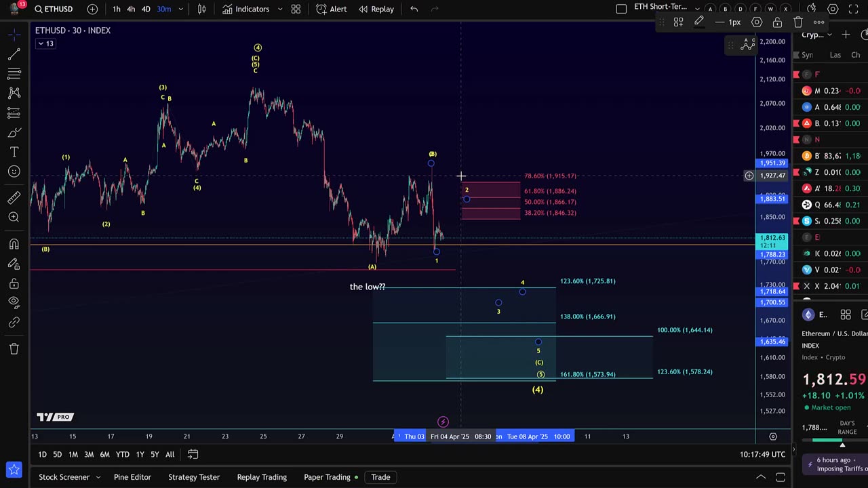Viewport: 868px width, 488px height.
Task: Open the candlestick chart type selector
Action: pyautogui.click(x=202, y=9)
